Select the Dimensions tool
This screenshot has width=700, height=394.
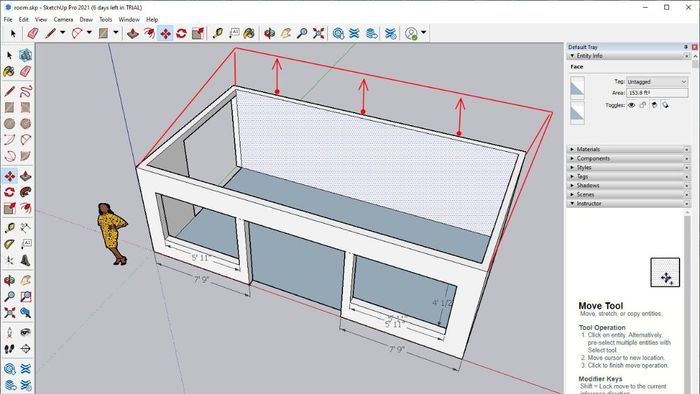(x=25, y=228)
